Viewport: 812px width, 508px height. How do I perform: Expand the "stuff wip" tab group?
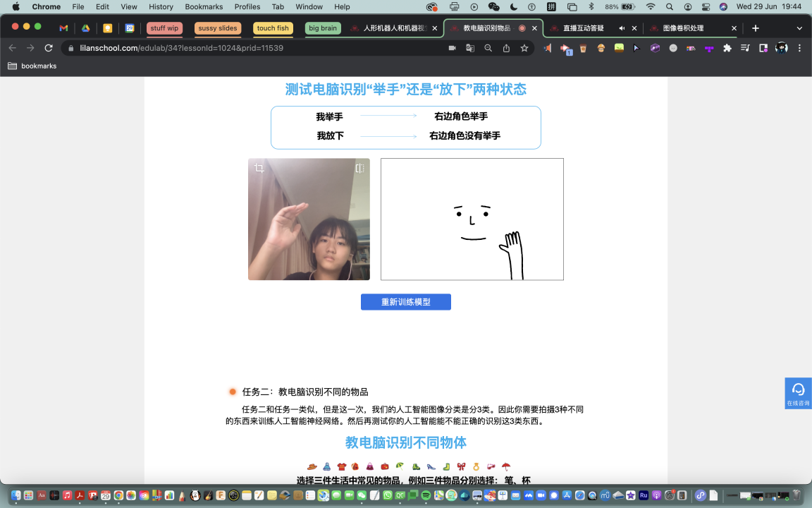[x=164, y=28]
